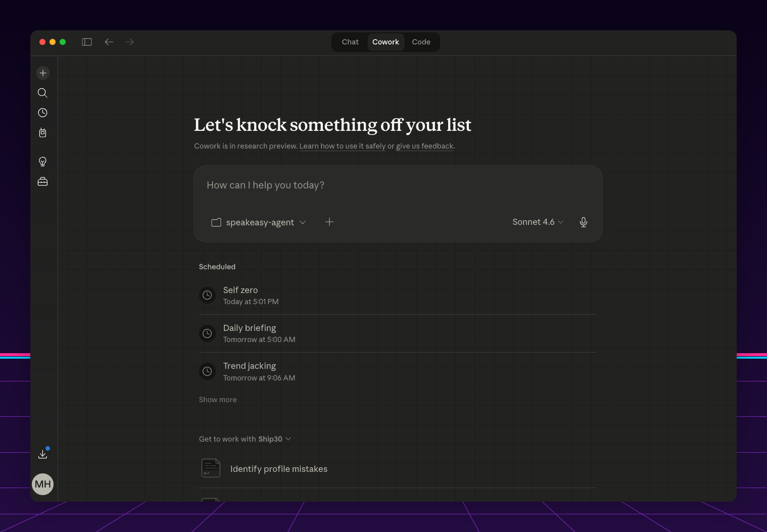Toggle the sidebar panel visibility
This screenshot has height=532, width=767.
click(x=87, y=42)
